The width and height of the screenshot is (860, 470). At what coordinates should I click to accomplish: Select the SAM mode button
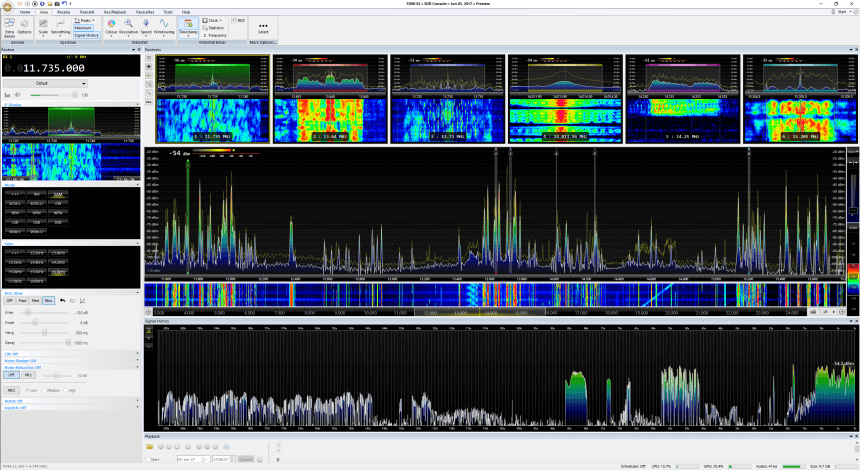pyautogui.click(x=58, y=194)
